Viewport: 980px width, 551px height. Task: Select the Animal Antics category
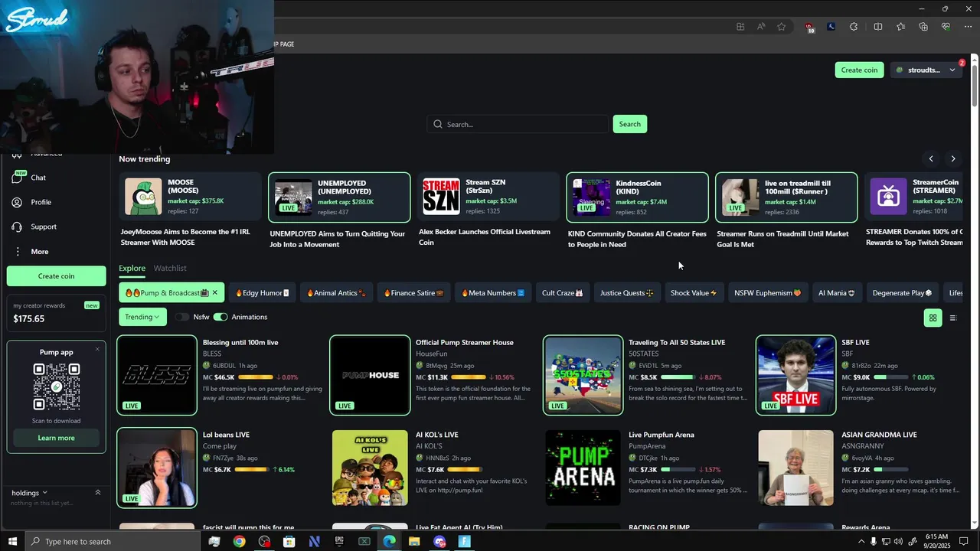pos(336,292)
